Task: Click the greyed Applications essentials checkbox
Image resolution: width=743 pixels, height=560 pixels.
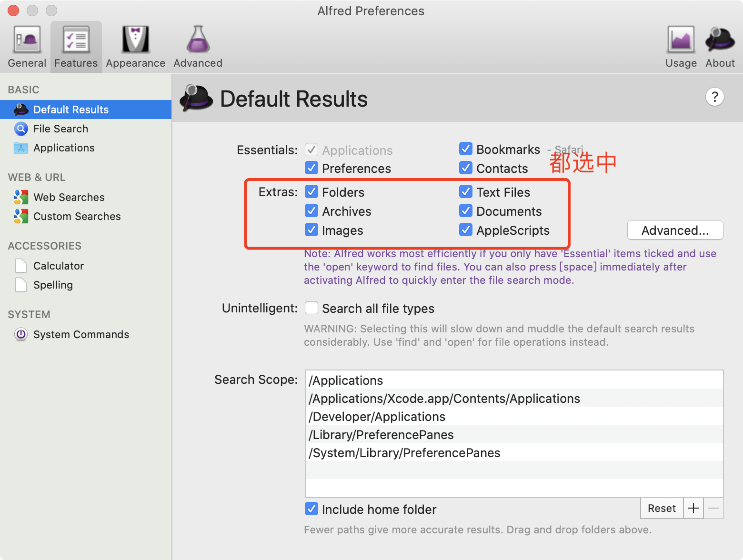Action: tap(311, 150)
